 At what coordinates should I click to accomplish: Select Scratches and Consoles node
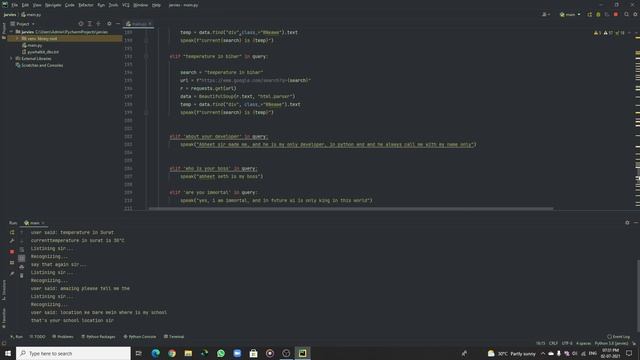pos(39,65)
